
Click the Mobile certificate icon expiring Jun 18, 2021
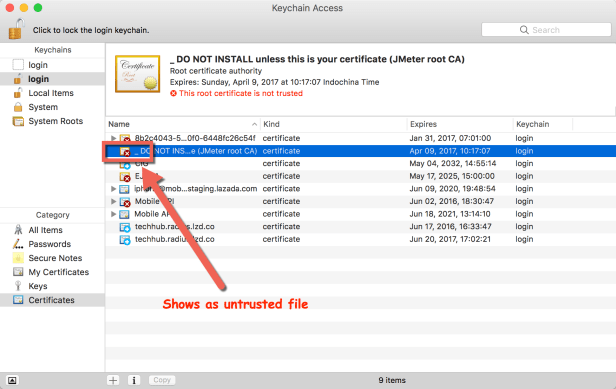tap(125, 214)
